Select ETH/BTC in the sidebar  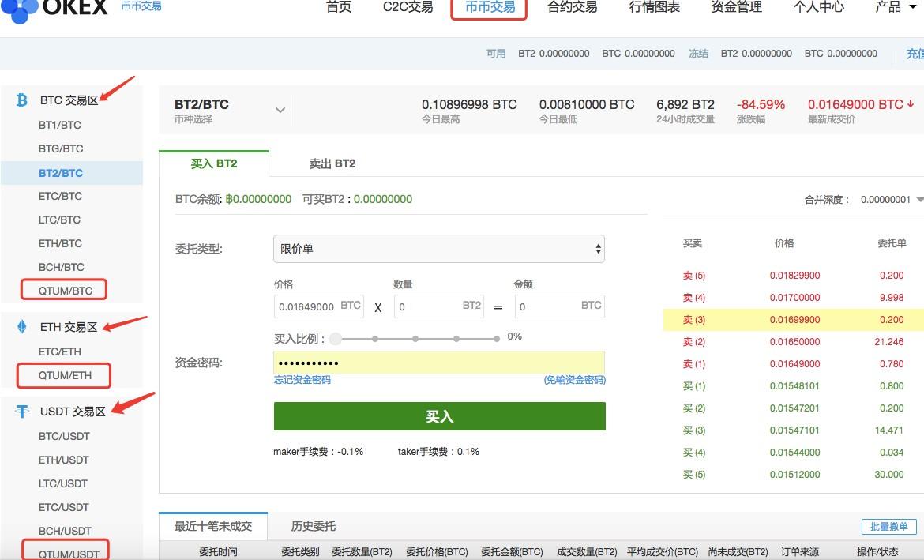click(60, 243)
